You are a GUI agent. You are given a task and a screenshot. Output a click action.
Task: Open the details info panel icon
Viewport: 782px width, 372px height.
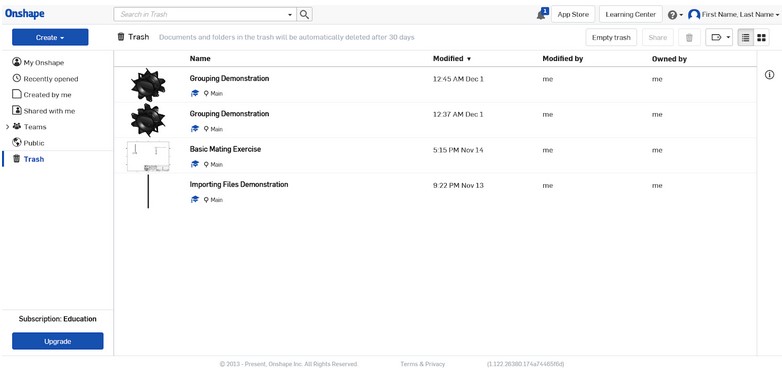pos(770,75)
